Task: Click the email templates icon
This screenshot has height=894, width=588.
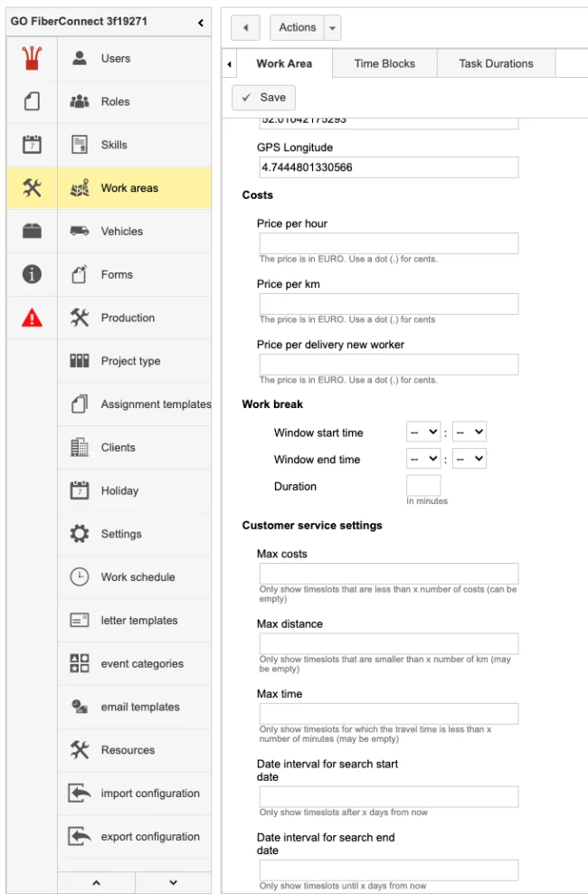Action: click(x=80, y=707)
